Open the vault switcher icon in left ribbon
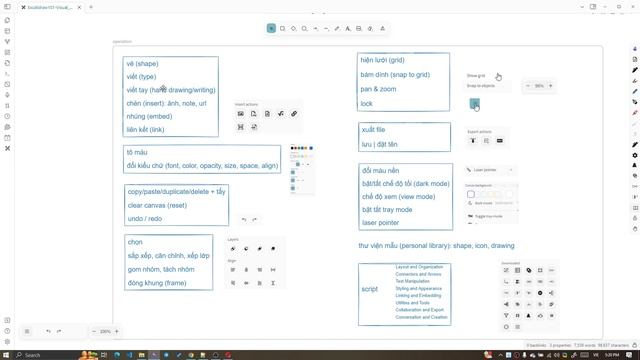Screen dimensions: 640x360 coord(7,320)
